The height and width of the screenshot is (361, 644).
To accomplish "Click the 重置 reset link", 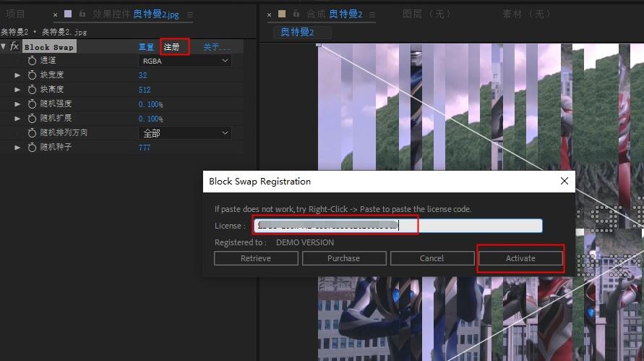I will [146, 47].
